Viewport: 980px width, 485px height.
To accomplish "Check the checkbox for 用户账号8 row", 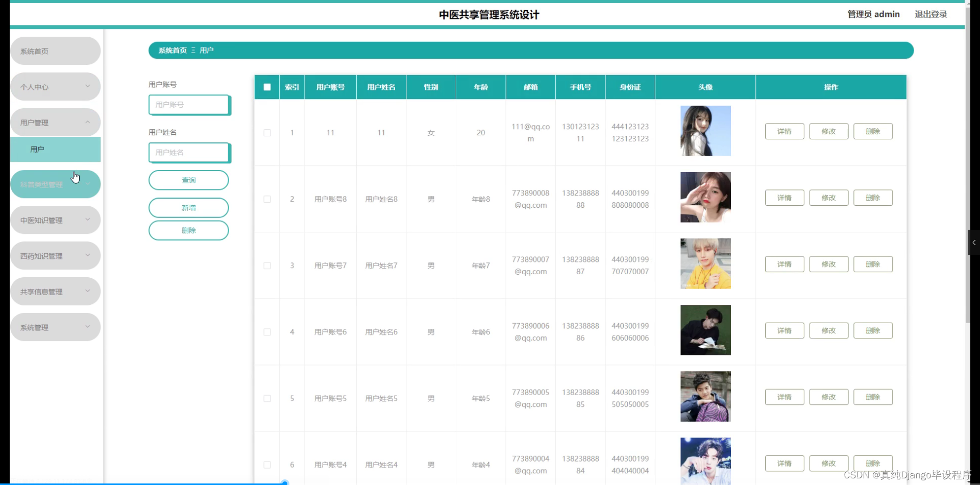I will point(266,199).
